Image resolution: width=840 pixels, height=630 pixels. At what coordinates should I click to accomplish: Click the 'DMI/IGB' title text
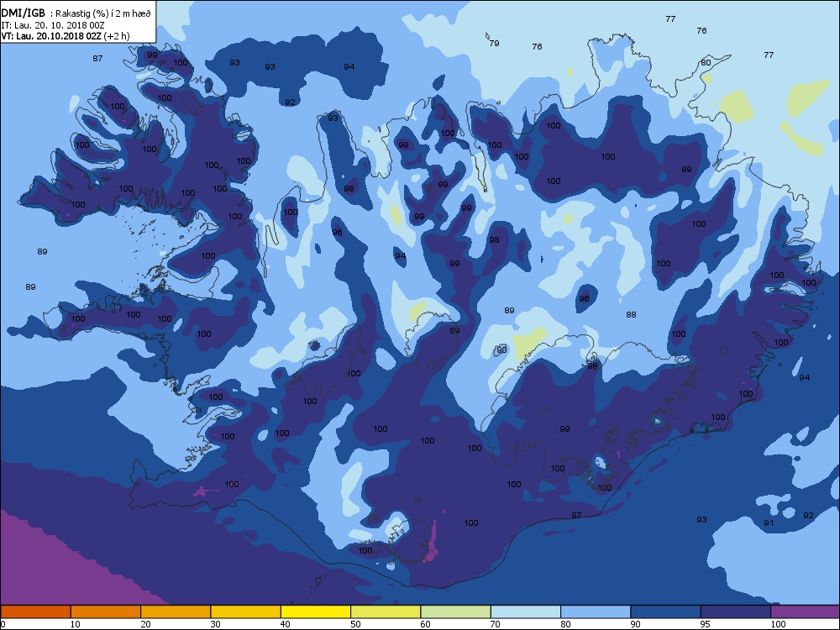24,13
